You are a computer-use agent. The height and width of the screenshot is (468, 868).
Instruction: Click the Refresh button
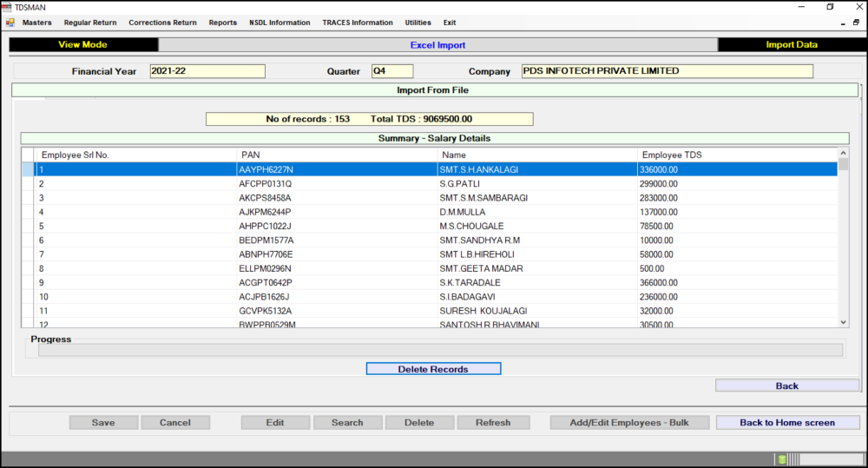[x=493, y=423]
